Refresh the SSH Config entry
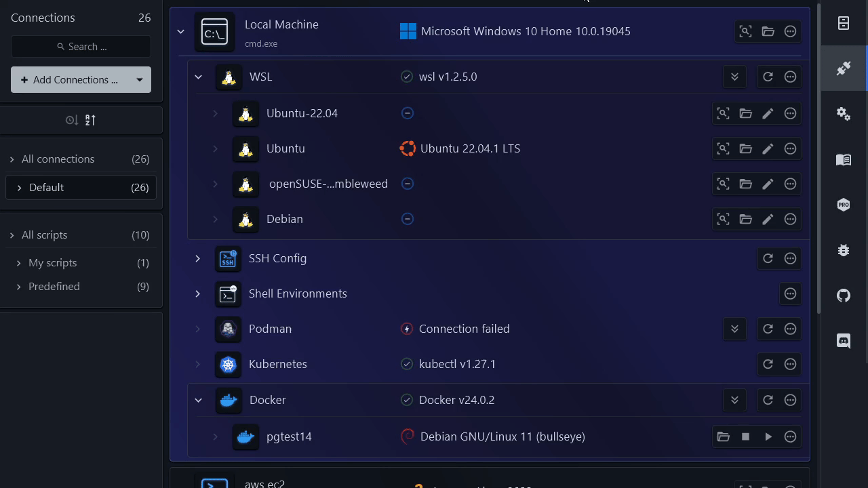The image size is (868, 488). 768,258
